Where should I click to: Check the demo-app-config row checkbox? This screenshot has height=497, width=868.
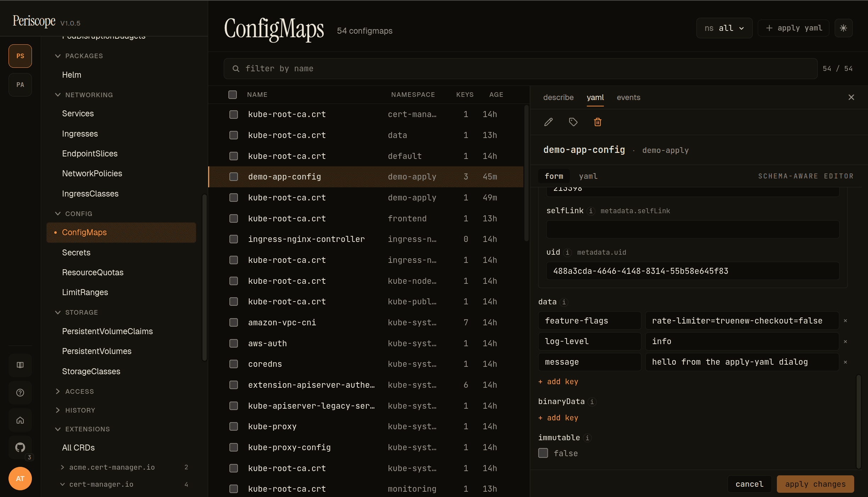coord(234,177)
